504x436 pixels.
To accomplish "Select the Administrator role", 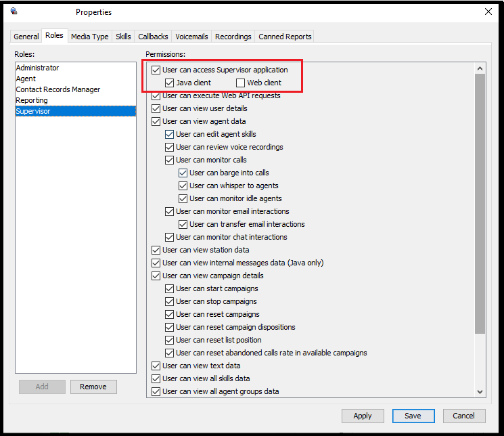I will 76,68.
